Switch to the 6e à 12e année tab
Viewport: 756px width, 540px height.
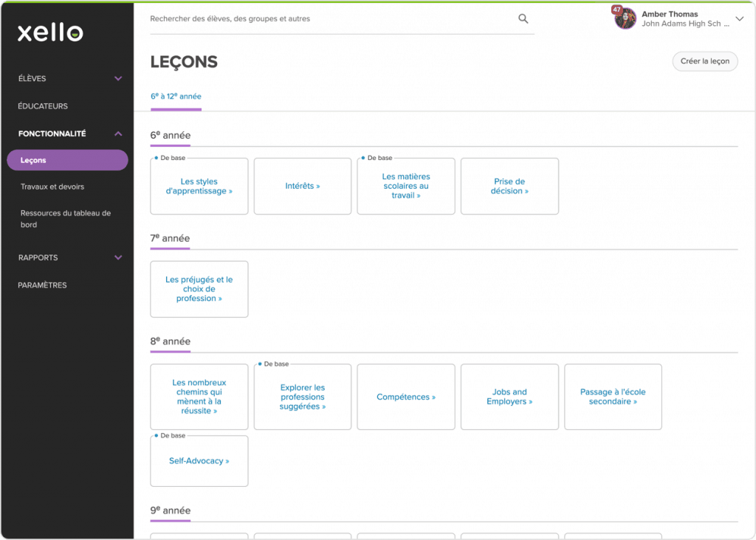176,96
